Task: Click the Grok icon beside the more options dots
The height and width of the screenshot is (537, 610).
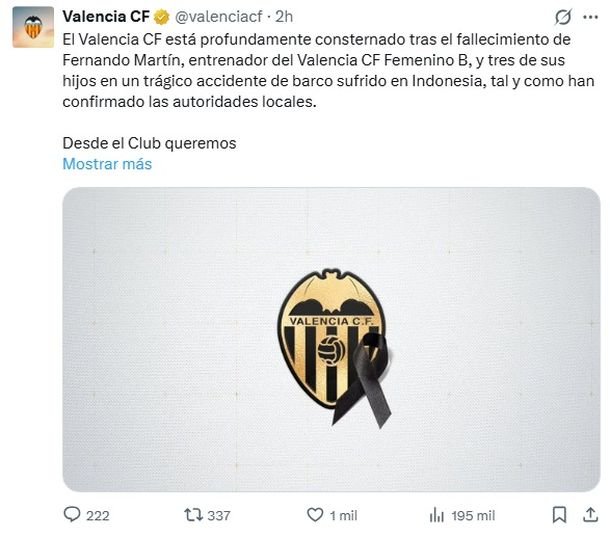Action: (562, 17)
